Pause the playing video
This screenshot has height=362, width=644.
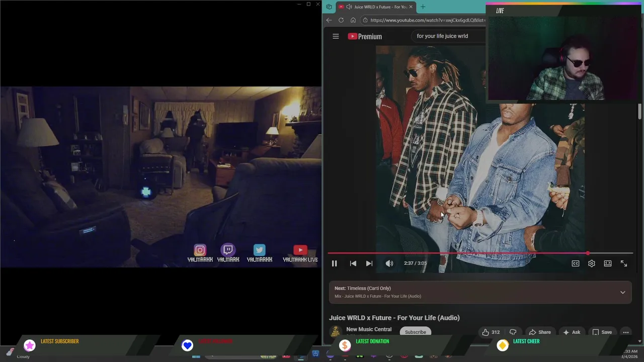[334, 263]
